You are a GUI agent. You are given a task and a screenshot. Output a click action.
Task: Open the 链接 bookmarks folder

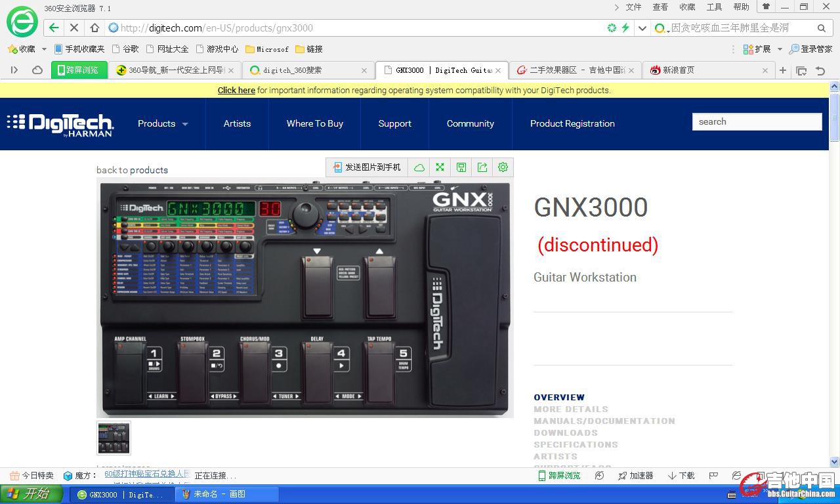(309, 49)
